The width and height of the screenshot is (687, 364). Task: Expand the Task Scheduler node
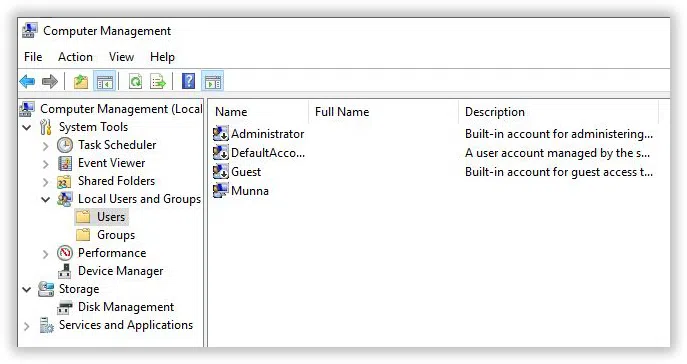(x=46, y=146)
